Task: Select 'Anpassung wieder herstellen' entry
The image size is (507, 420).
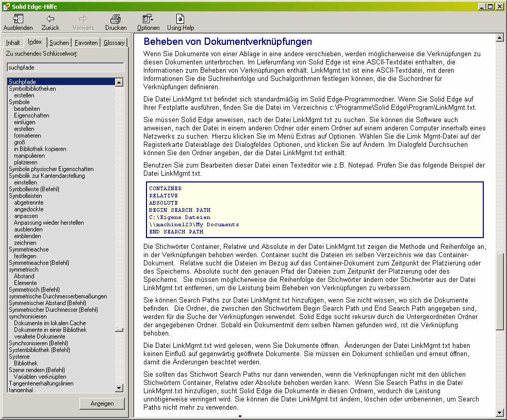Action: tap(49, 223)
